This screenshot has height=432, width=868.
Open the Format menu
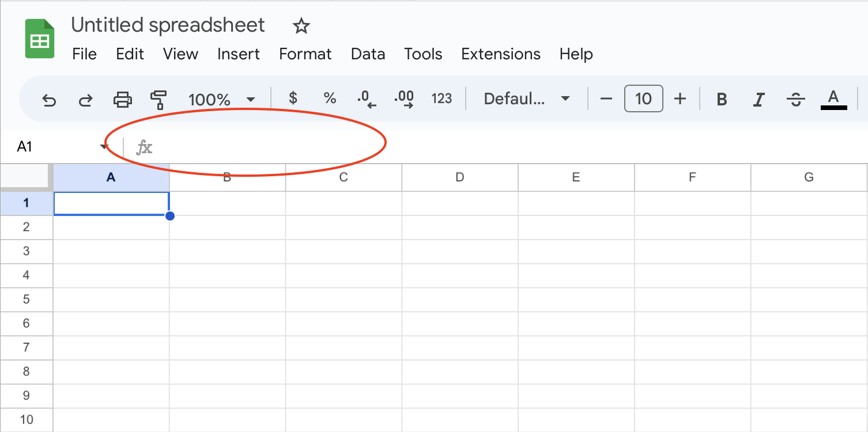click(x=305, y=54)
